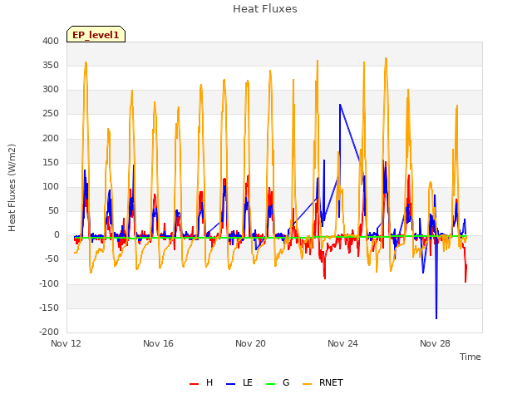532x399 pixels.
Task: Click the Nov 28 x-axis label
Action: (435, 343)
